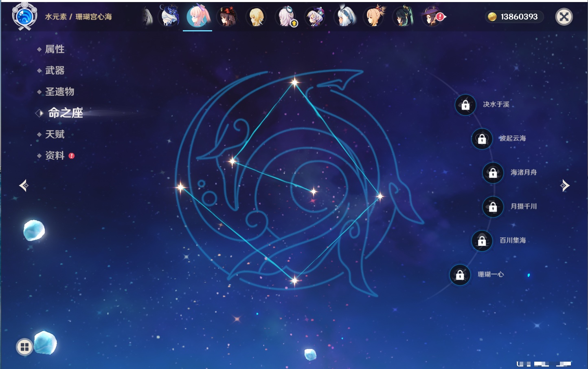
Task: Go to the next character with right arrow
Action: [565, 186]
